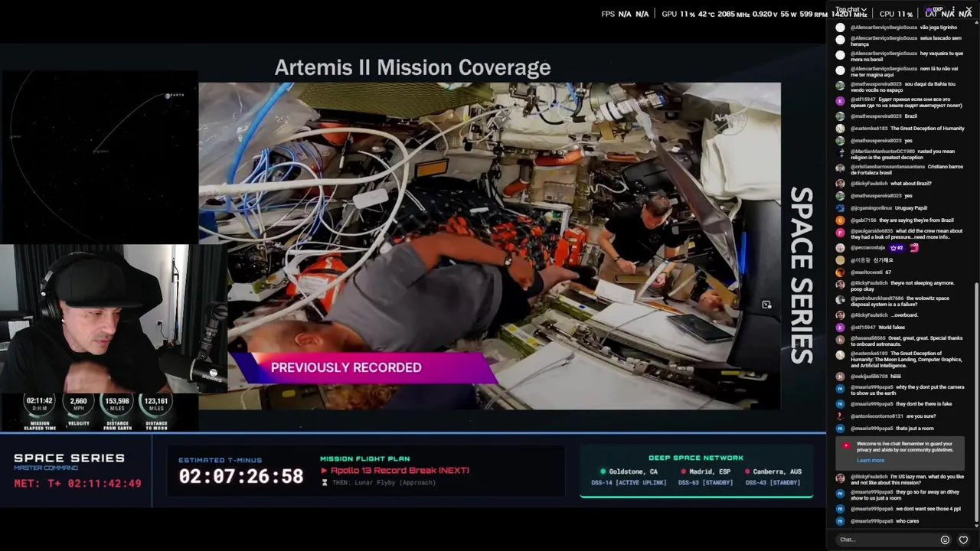Click avatar beside 'thats jsut a room'
The image size is (980, 551).
(x=840, y=429)
